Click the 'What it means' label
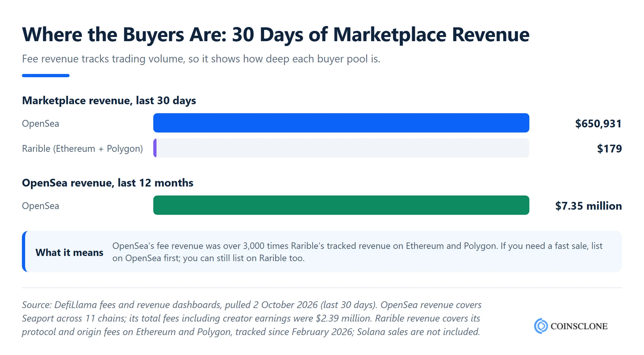The image size is (644, 355). click(x=69, y=252)
